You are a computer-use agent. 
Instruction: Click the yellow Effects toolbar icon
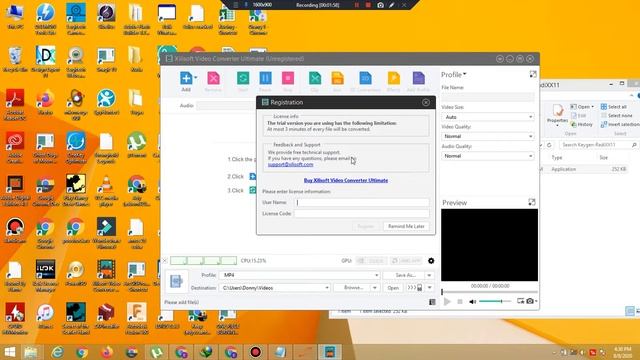click(393, 78)
